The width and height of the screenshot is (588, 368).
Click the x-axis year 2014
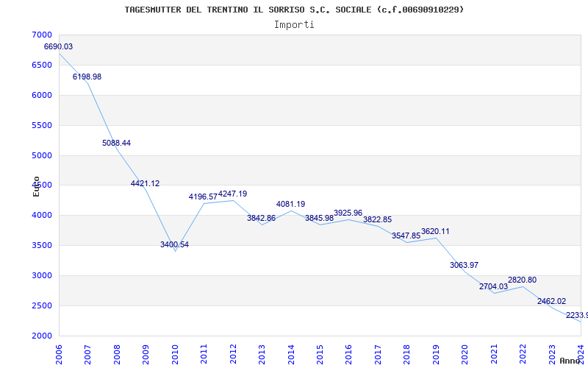click(x=291, y=354)
